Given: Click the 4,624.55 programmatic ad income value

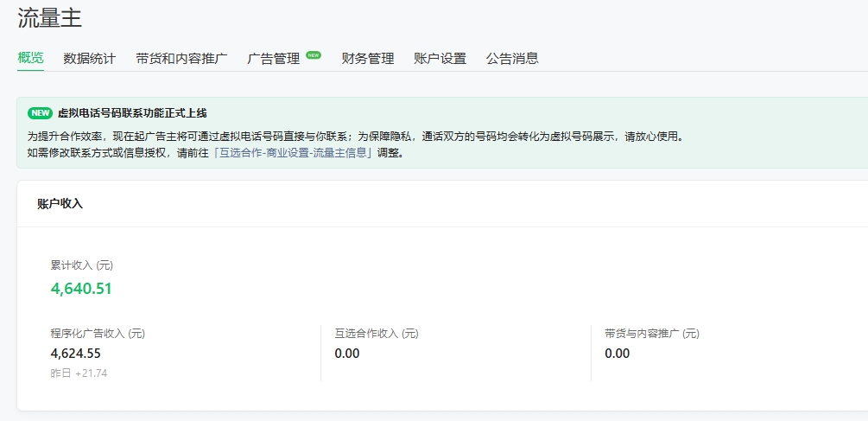Looking at the screenshot, I should tap(76, 353).
